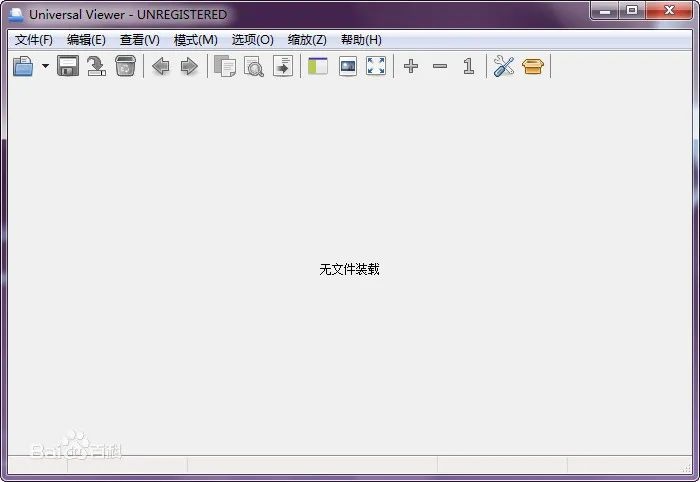Click the window resize grip in status bar
The width and height of the screenshot is (700, 482).
point(687,467)
